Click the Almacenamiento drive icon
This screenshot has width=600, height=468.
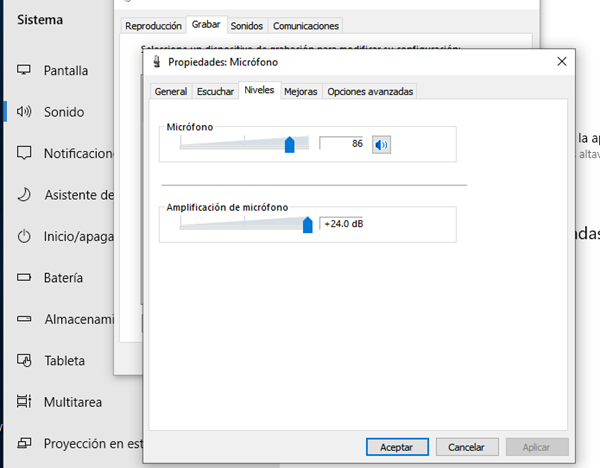[x=24, y=318]
